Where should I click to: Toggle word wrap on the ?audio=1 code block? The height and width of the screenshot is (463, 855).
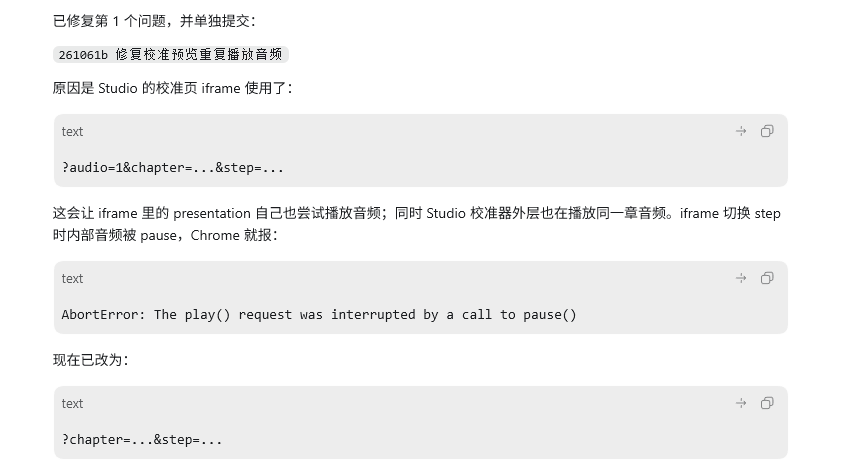tap(740, 131)
